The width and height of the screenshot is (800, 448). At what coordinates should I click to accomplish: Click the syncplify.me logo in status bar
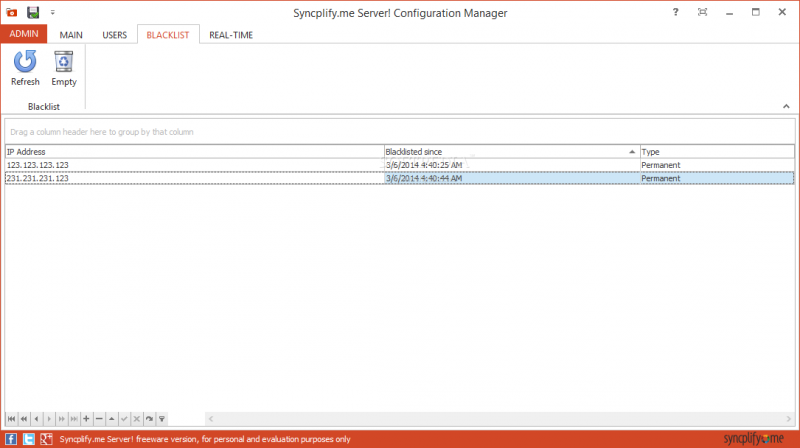[x=753, y=439]
